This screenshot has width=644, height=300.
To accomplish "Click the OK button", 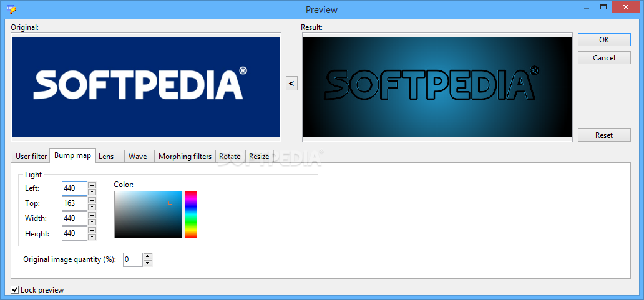I will (604, 40).
